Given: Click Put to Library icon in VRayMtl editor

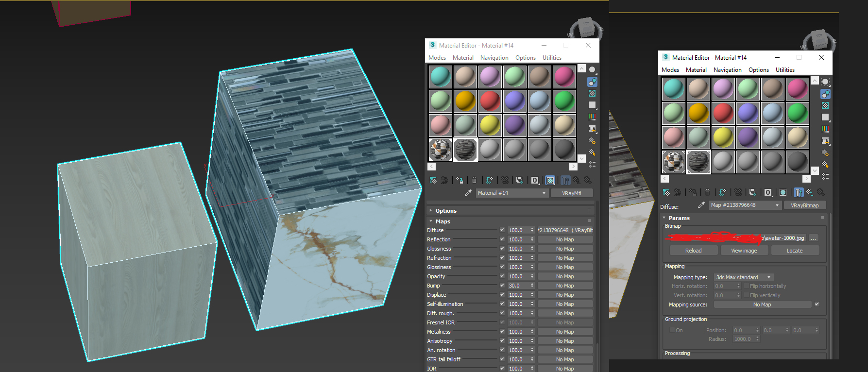Looking at the screenshot, I should point(519,180).
